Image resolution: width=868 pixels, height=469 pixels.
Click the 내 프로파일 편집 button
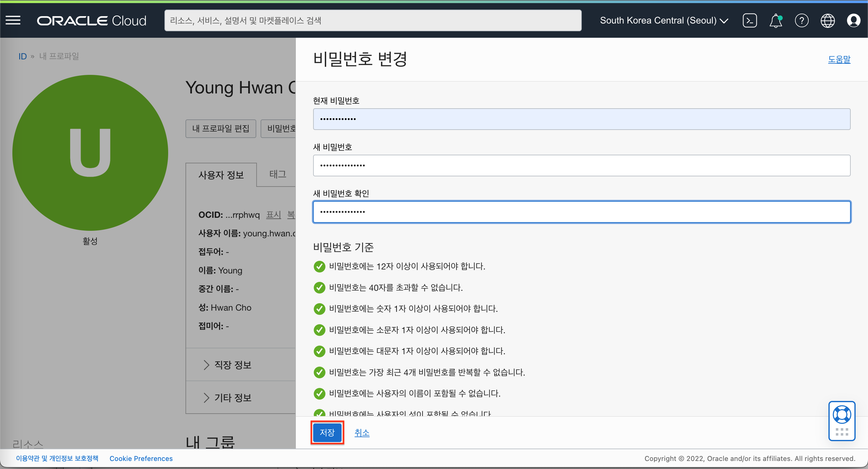pos(221,128)
